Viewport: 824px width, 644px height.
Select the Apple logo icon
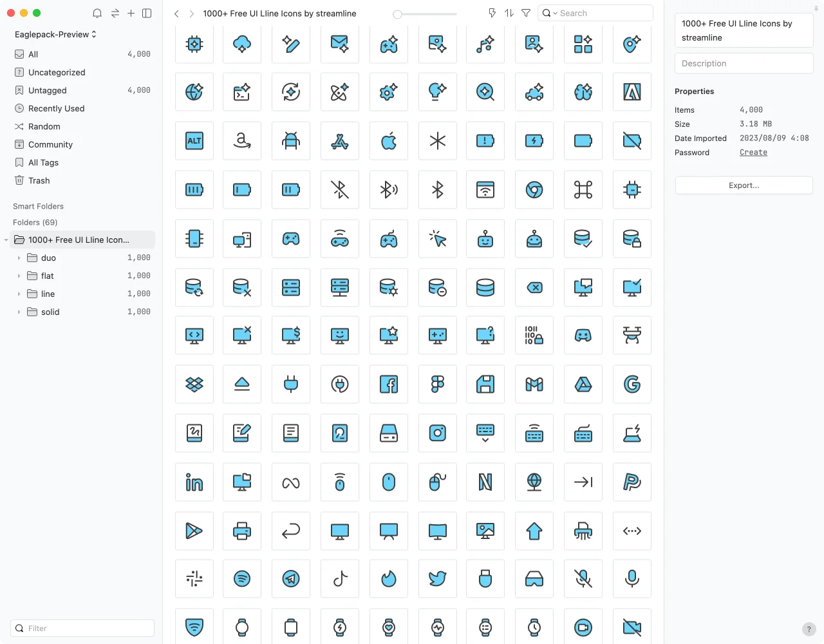coord(389,141)
